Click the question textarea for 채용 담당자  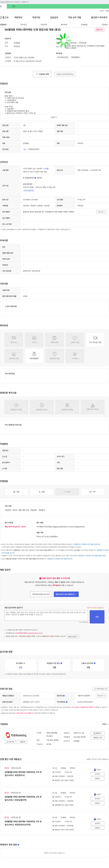pos(46,616)
